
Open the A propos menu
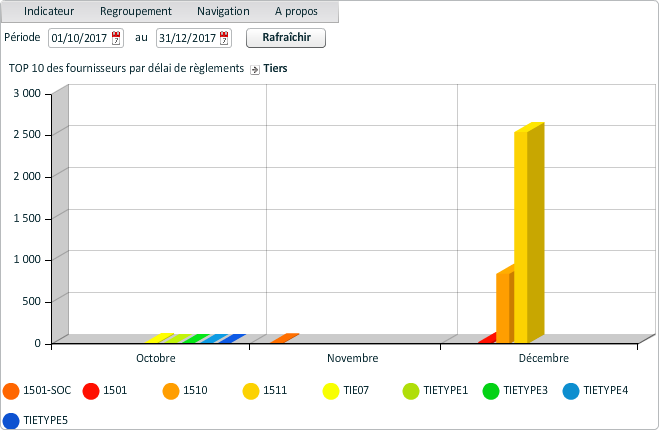(x=296, y=11)
